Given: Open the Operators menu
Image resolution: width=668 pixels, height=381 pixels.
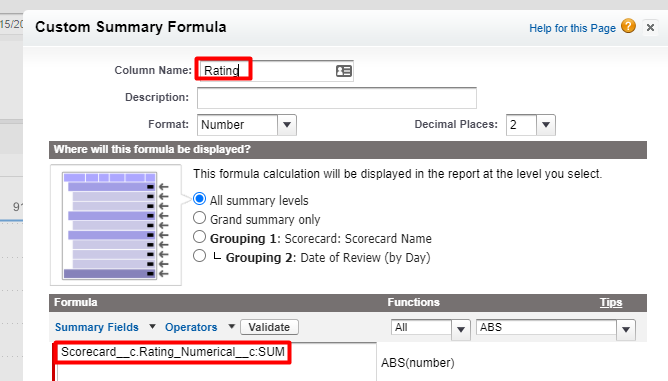Looking at the screenshot, I should [191, 327].
